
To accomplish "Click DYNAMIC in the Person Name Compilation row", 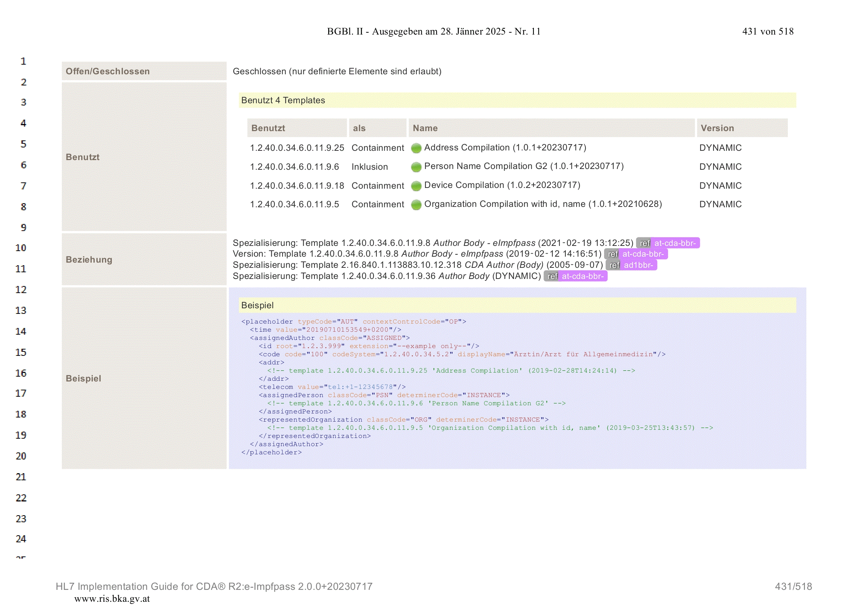I will [720, 167].
